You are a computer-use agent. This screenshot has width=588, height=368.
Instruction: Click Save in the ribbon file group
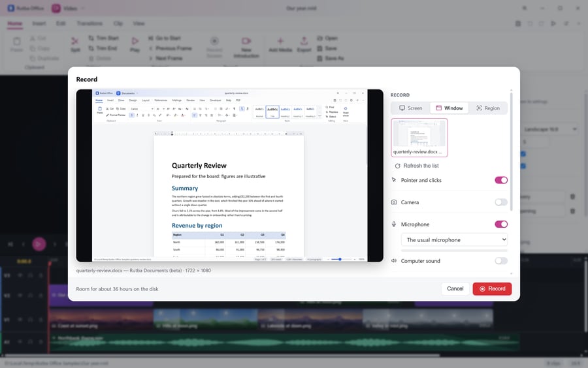point(327,48)
